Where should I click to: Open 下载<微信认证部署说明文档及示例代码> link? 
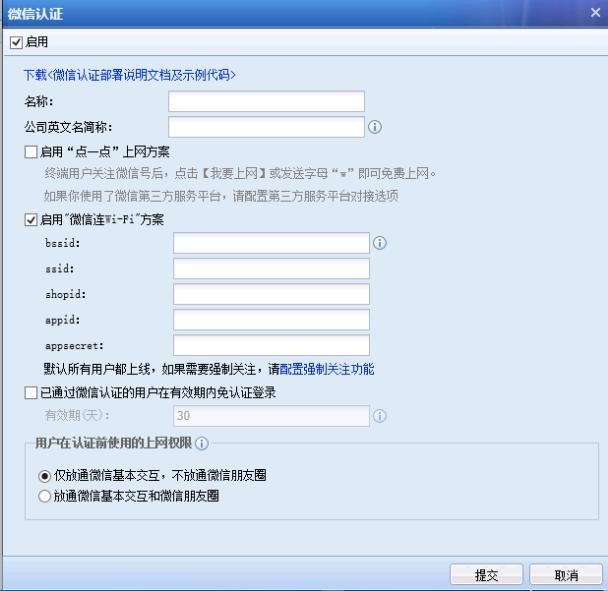tap(130, 74)
